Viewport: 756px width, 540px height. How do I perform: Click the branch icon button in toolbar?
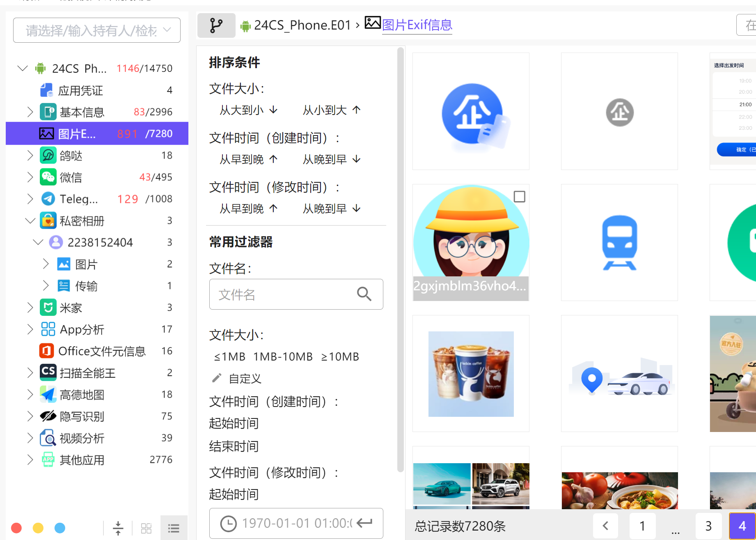pyautogui.click(x=216, y=25)
